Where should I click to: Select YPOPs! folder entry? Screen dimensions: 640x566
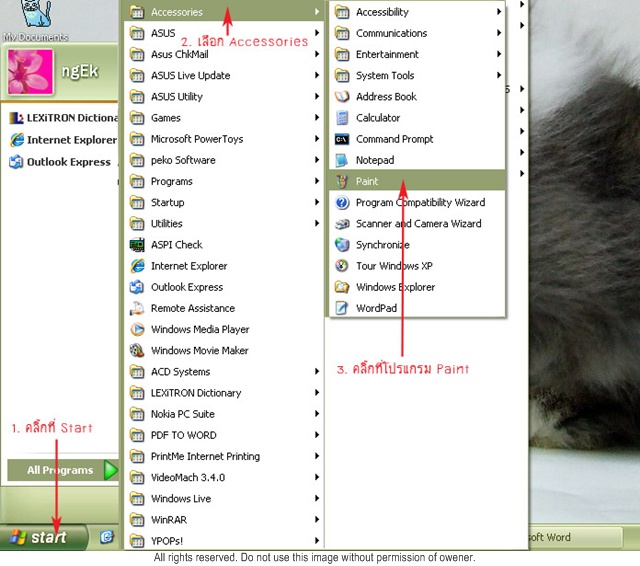[223, 541]
